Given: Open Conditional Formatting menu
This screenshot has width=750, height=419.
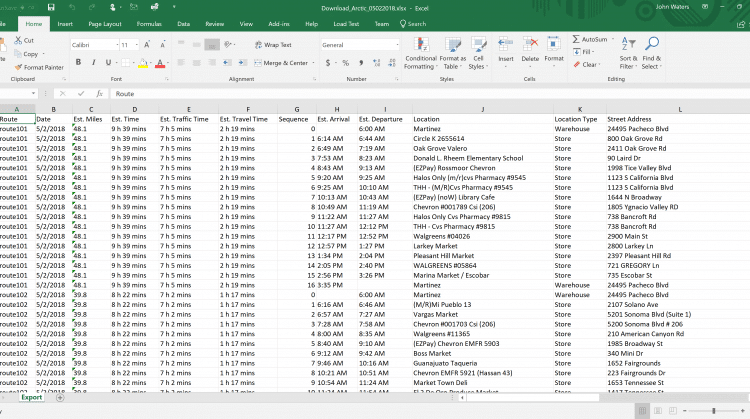Looking at the screenshot, I should click(420, 53).
